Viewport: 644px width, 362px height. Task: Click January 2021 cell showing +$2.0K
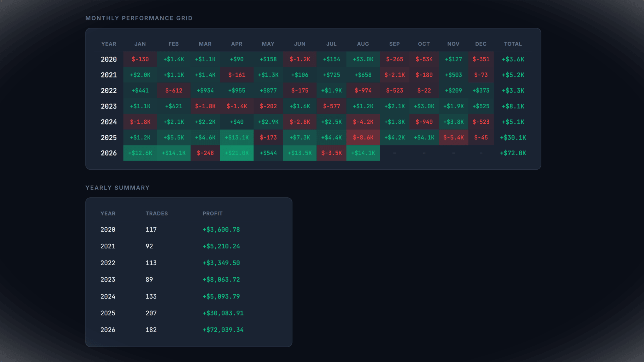140,75
